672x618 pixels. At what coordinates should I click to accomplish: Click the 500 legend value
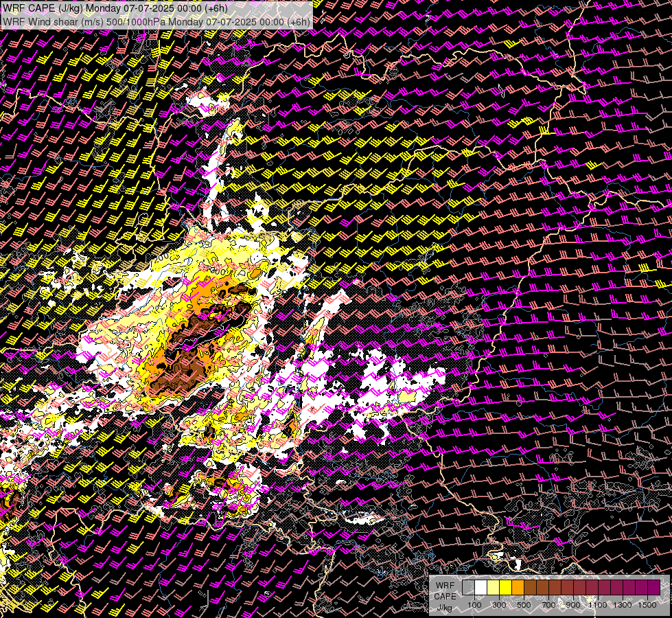click(x=524, y=605)
